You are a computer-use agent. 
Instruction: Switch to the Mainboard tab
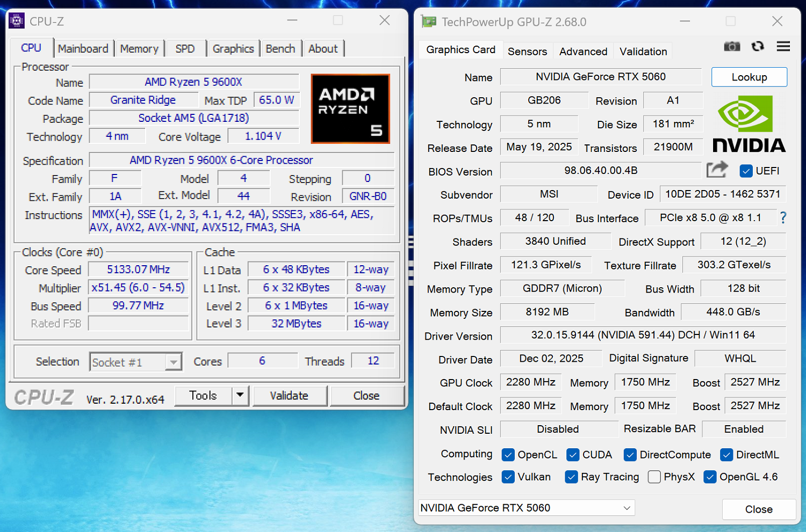83,49
